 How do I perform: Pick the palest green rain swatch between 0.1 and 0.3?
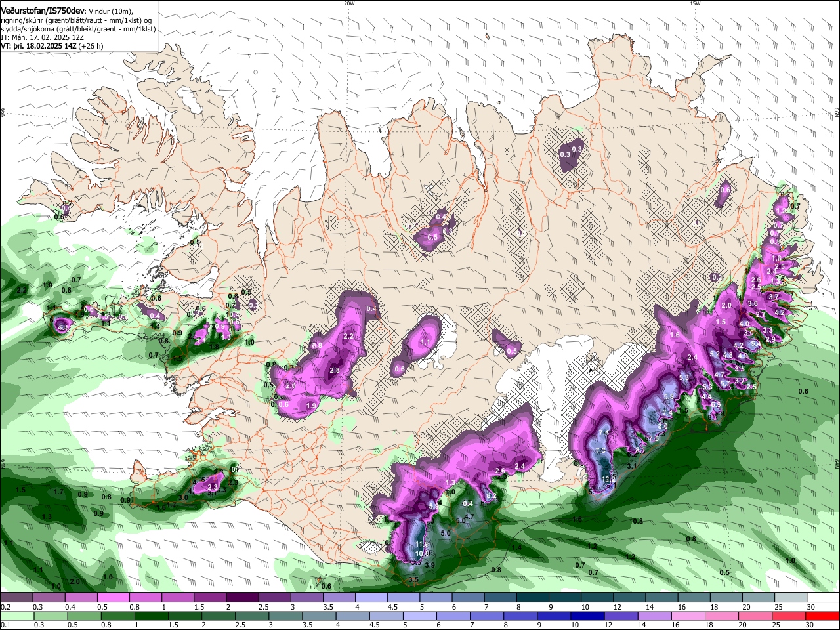click(x=16, y=616)
